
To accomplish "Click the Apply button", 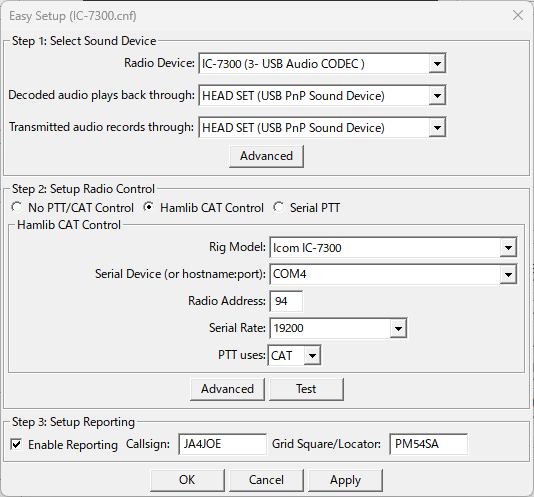I will point(345,480).
